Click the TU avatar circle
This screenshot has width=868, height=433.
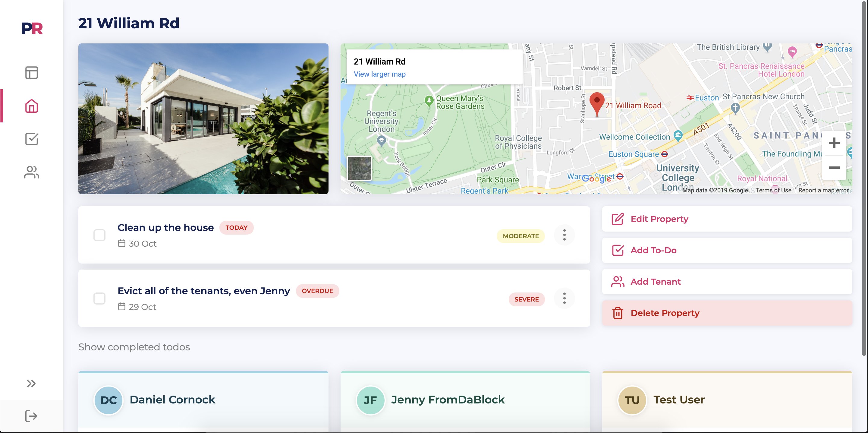point(632,400)
